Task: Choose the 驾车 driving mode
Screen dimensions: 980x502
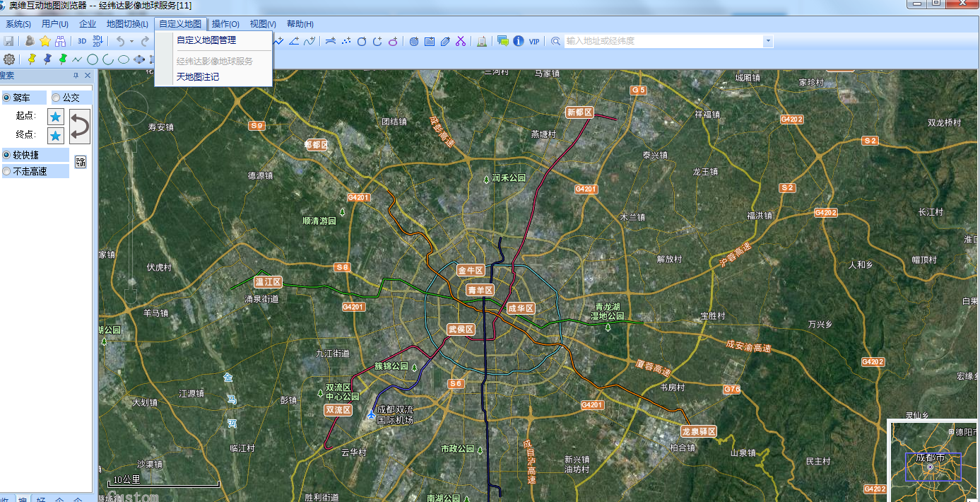Action: coord(7,98)
